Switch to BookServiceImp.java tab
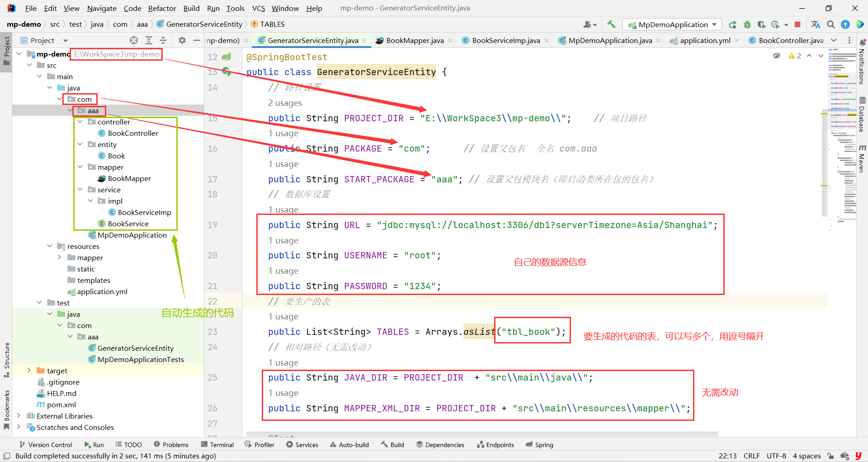Screen dimensions: 868x462 click(x=505, y=40)
